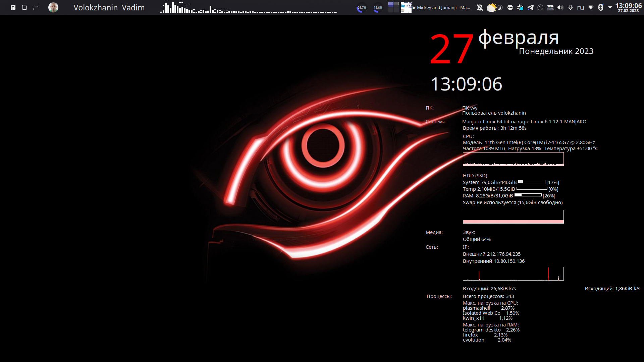Expand the hidden tray icons arrow
The image size is (644, 362).
610,7
